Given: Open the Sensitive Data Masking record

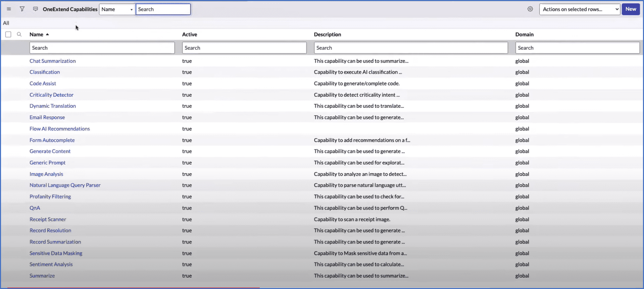Looking at the screenshot, I should (56, 253).
